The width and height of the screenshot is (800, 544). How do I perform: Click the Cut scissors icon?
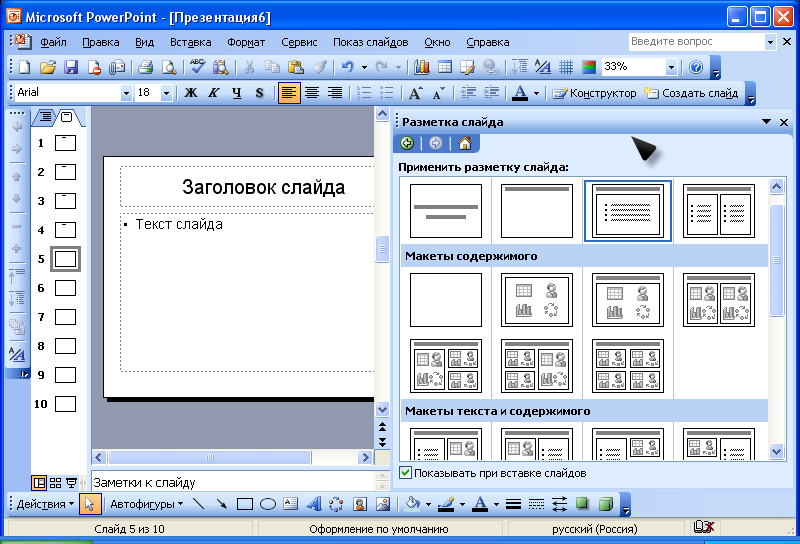click(249, 67)
